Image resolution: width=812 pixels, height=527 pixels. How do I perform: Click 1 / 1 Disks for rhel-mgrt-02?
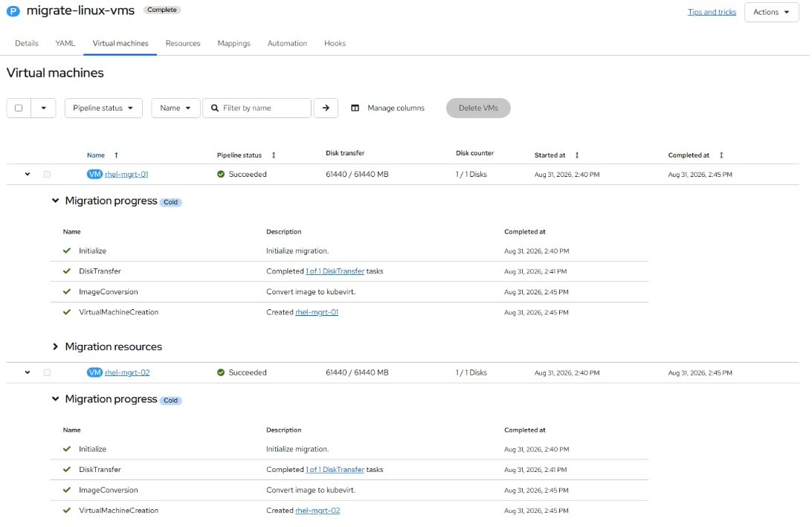click(x=471, y=372)
